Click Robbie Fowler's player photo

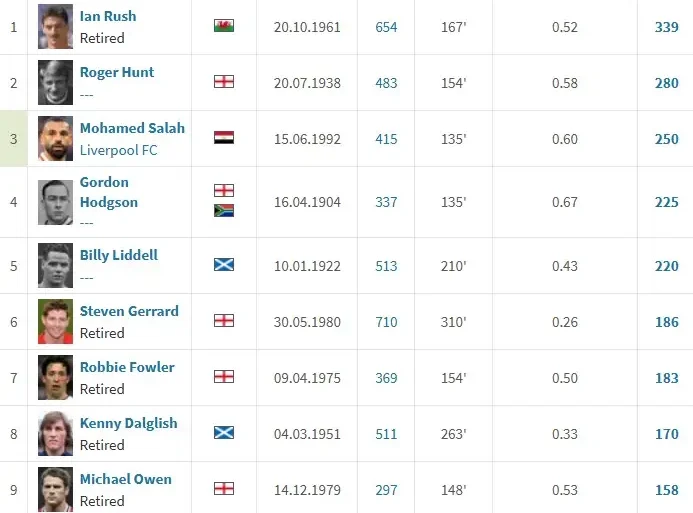[55, 377]
